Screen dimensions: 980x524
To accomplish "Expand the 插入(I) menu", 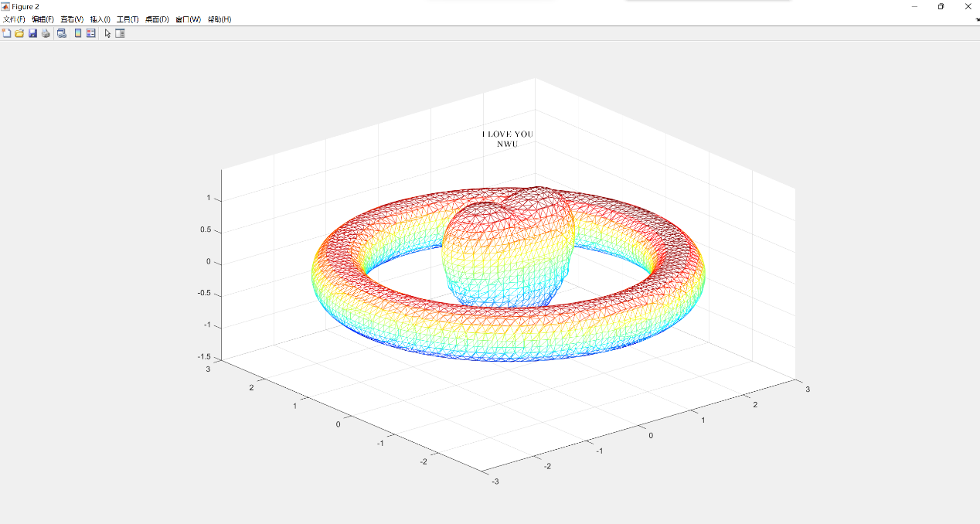I will click(100, 19).
